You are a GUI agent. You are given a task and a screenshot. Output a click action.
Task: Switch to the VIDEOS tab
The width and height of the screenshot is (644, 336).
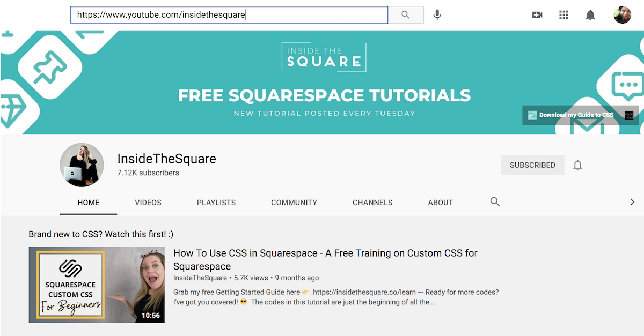click(148, 203)
